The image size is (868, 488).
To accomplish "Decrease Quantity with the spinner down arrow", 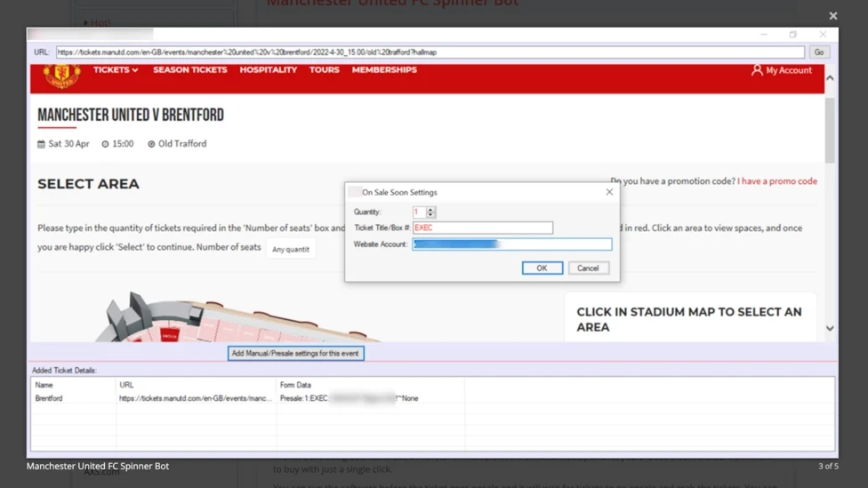I will [x=431, y=215].
